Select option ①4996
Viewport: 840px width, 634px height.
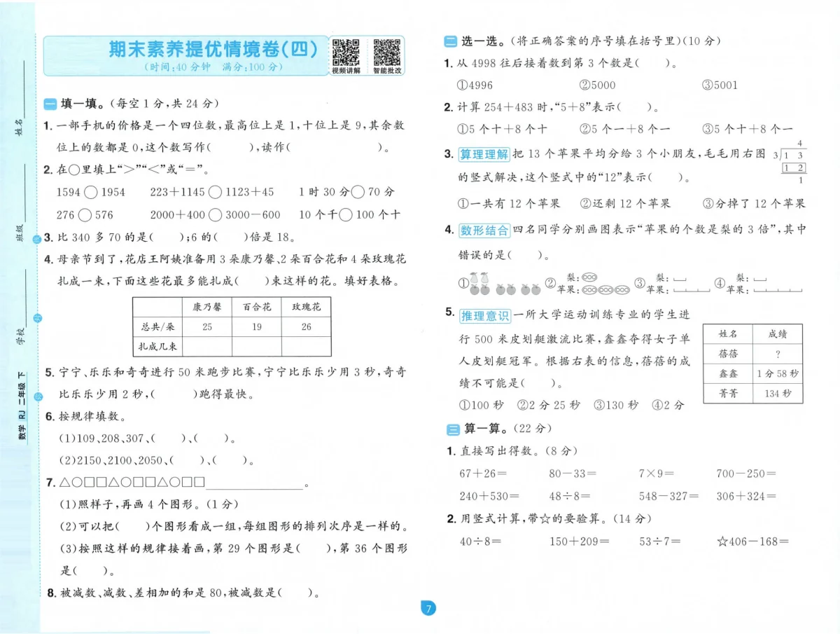coord(475,85)
